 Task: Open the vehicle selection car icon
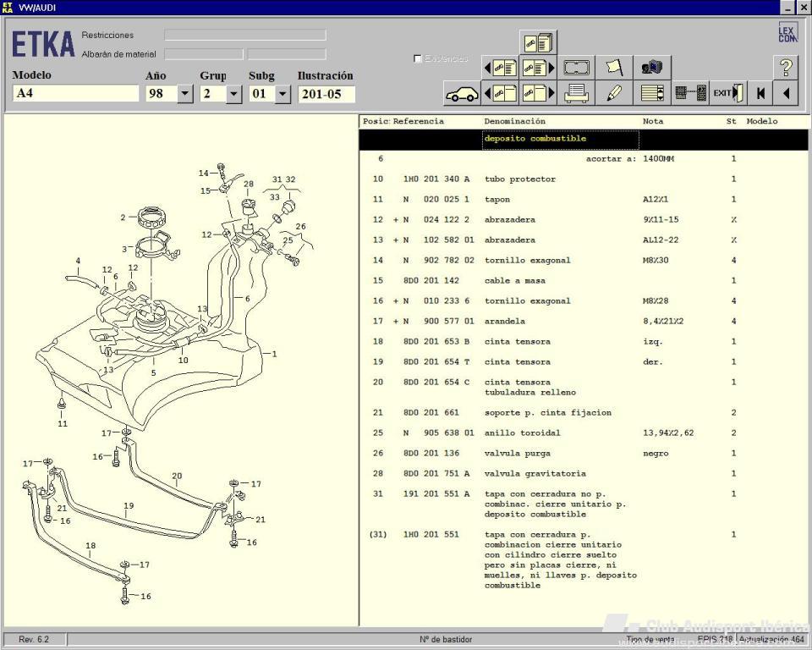462,93
